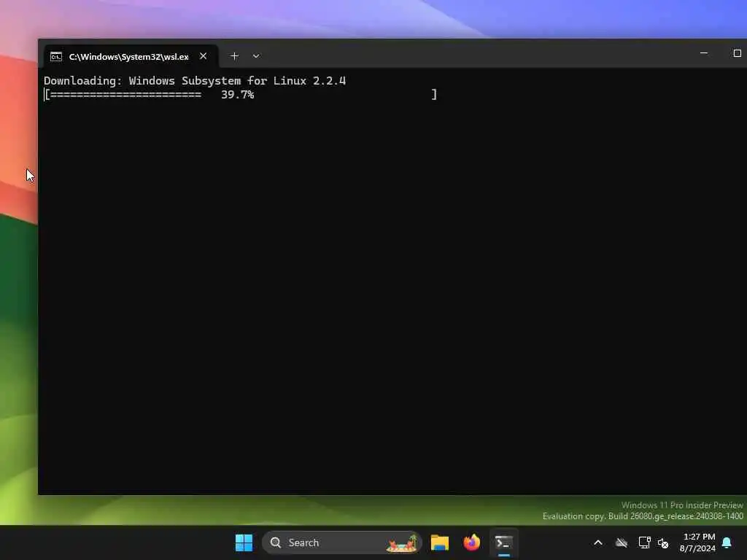Open the notifications bell icon
Viewport: 747px width, 560px height.
tap(727, 542)
